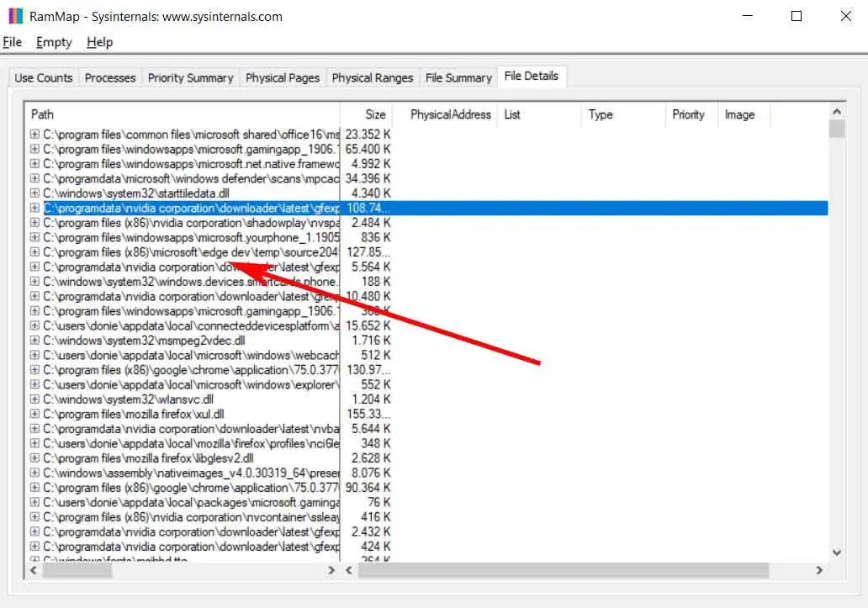
Task: Click the 23.352 K size value
Action: (x=368, y=135)
